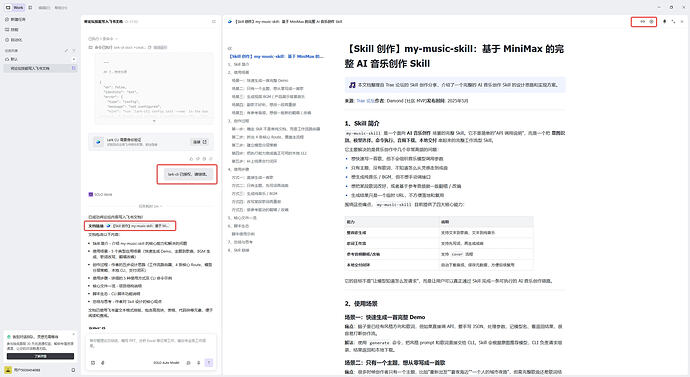Viewport: 690px width, 377px height.
Task: Expand the document panel to full screen
Action: pos(673,21)
